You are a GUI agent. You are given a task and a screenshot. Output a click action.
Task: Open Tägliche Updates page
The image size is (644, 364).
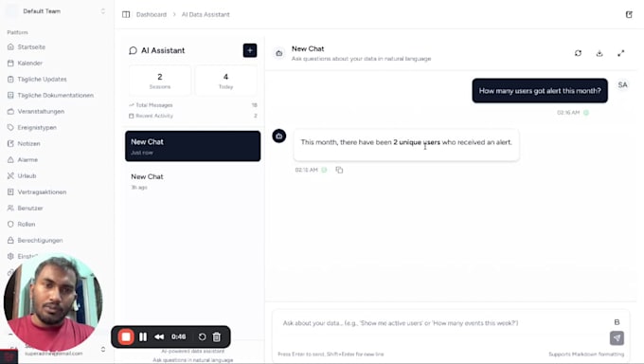pos(42,79)
